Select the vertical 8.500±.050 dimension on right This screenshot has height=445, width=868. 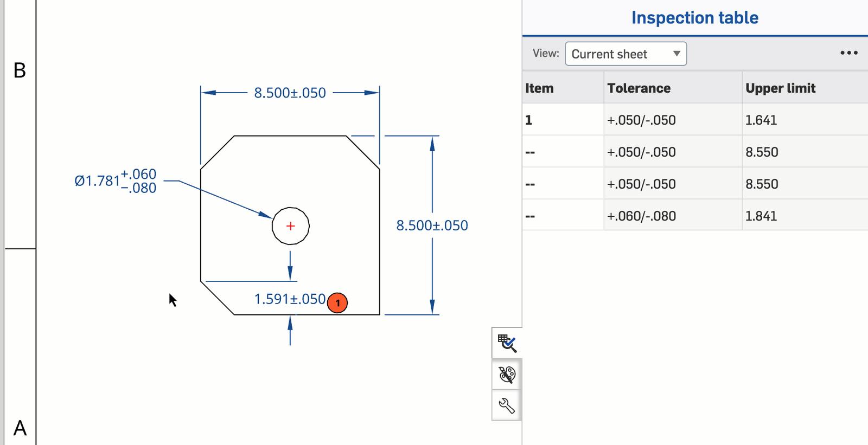pyautogui.click(x=432, y=225)
